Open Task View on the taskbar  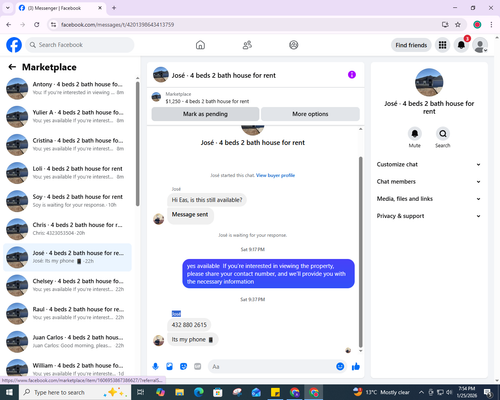tap(141, 392)
